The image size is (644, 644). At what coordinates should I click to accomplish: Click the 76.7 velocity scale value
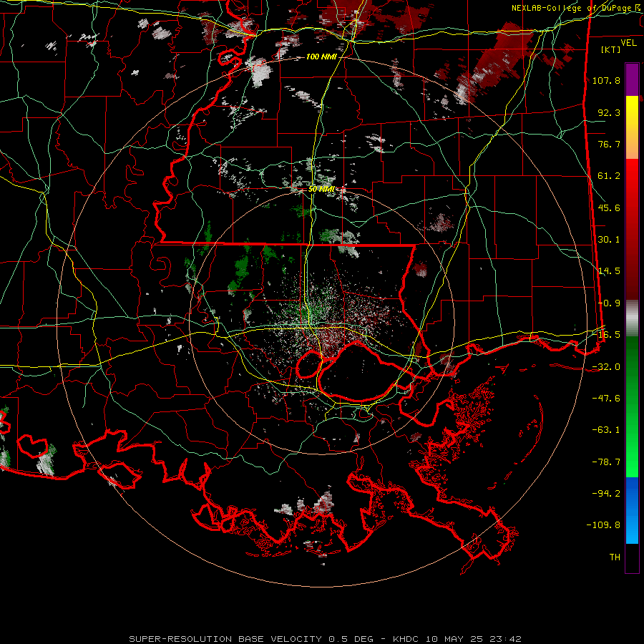tap(609, 144)
